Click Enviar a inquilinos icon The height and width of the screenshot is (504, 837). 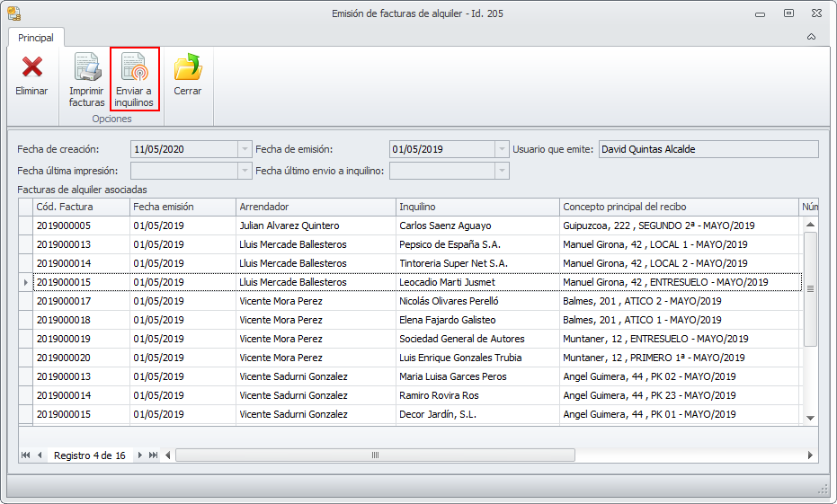pyautogui.click(x=134, y=68)
